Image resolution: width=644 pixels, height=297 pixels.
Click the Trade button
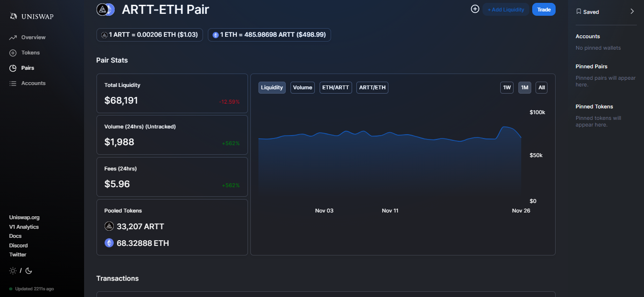pos(544,10)
